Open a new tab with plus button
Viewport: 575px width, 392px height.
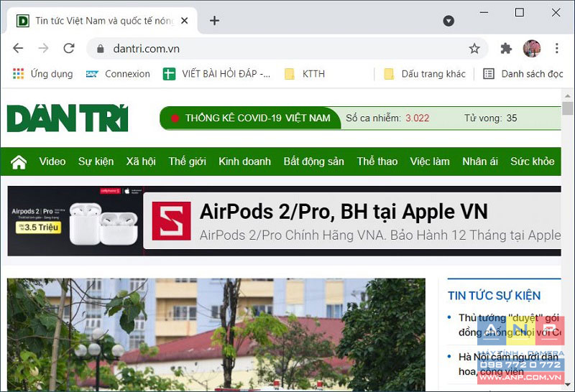[214, 21]
